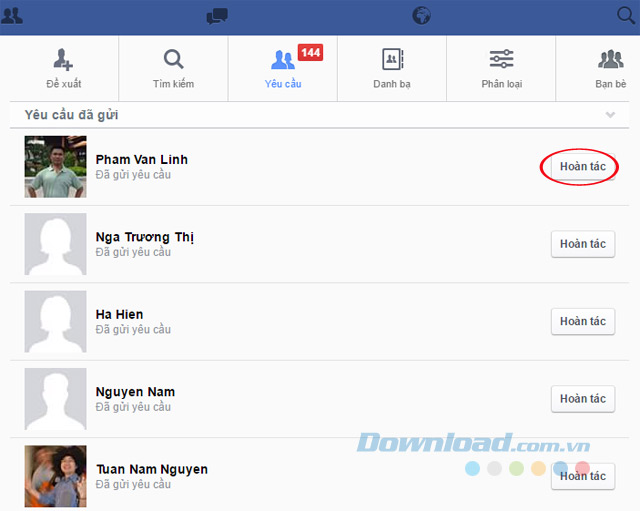Switch to the Tìm kiếm tab

(173, 69)
